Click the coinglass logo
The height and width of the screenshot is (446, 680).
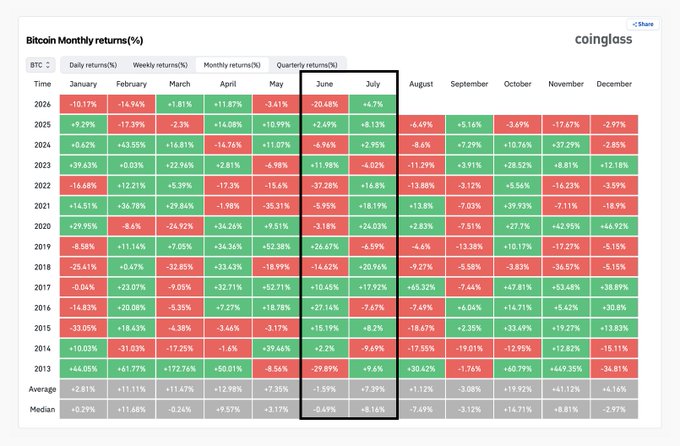tap(603, 39)
